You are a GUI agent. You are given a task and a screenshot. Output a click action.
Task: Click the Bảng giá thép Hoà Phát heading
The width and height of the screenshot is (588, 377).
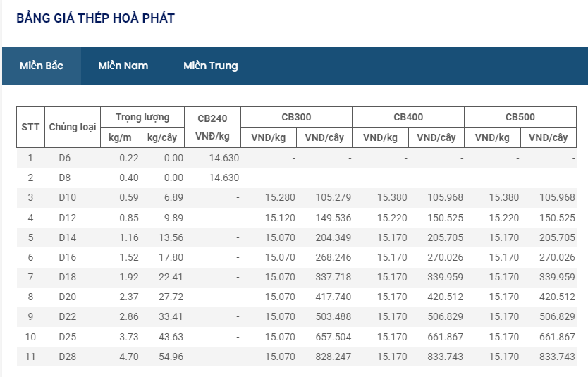[95, 18]
